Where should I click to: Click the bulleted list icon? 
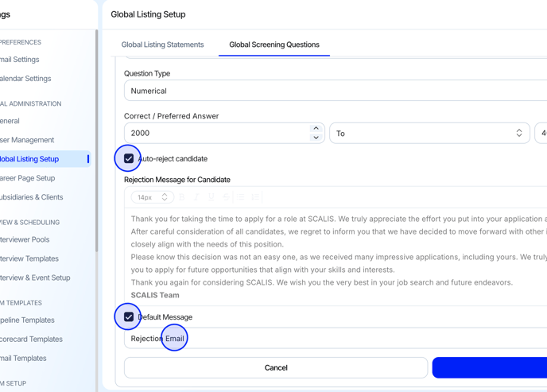click(241, 197)
